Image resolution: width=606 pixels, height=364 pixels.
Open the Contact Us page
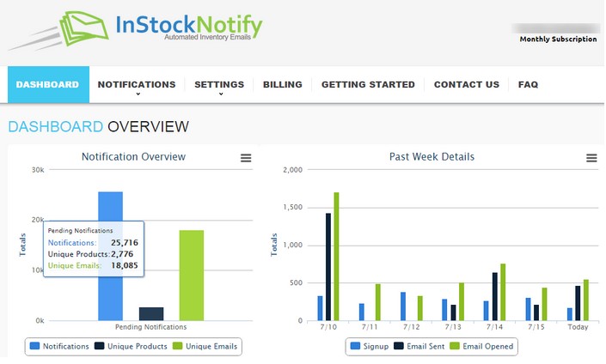(x=466, y=85)
